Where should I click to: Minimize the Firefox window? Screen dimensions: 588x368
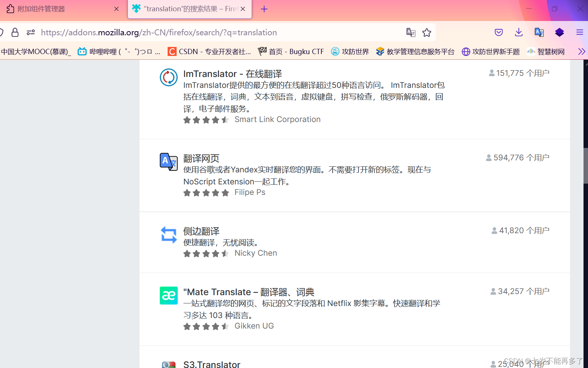[x=529, y=9]
